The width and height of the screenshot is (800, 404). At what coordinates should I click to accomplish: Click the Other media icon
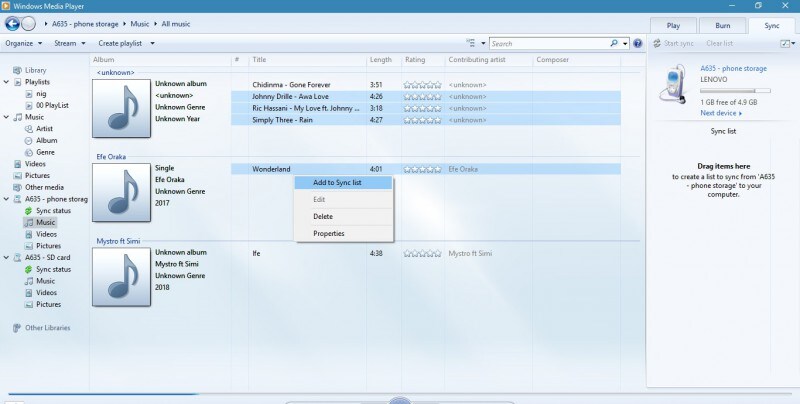pyautogui.click(x=17, y=187)
